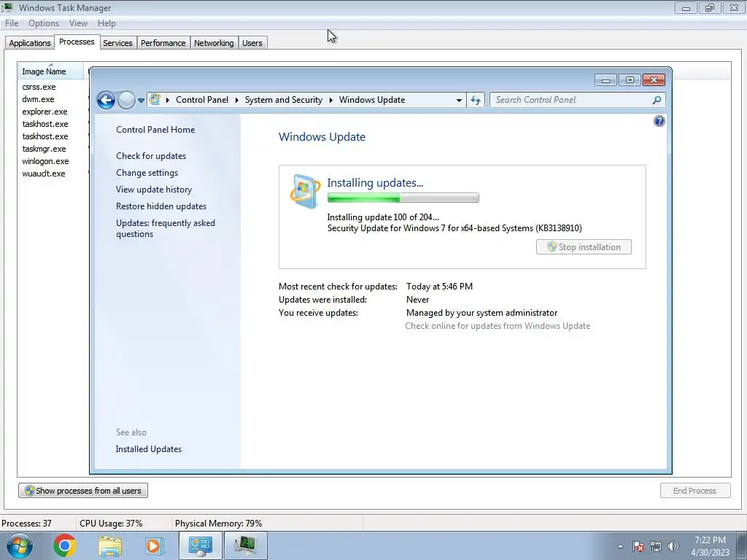This screenshot has width=747, height=560.
Task: Select explorer.exe process row
Action: point(44,112)
